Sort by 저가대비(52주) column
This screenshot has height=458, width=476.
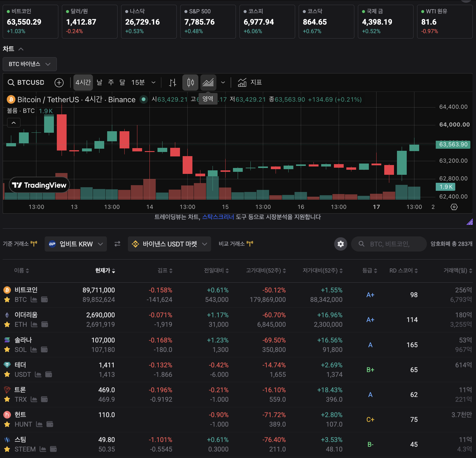click(x=322, y=270)
